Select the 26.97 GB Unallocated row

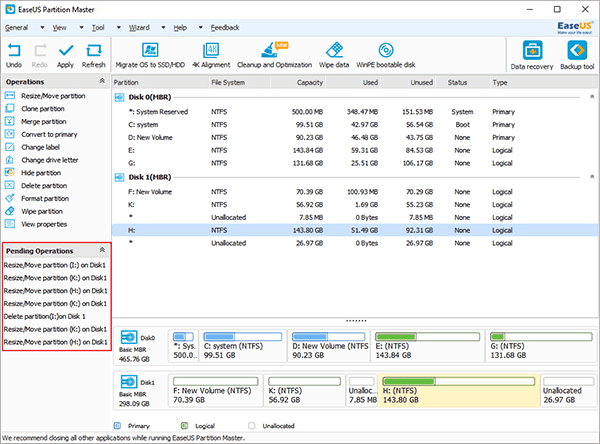(356, 243)
